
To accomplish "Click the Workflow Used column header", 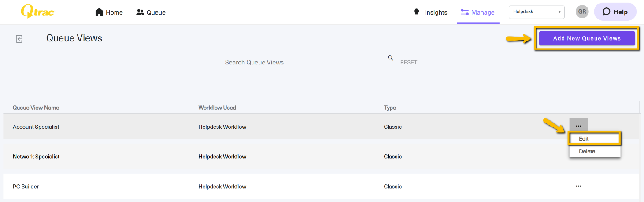I will tap(217, 108).
